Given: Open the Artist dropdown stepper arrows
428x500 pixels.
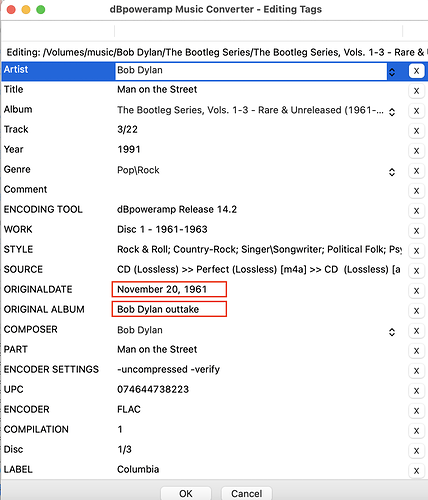Looking at the screenshot, I should pos(392,72).
